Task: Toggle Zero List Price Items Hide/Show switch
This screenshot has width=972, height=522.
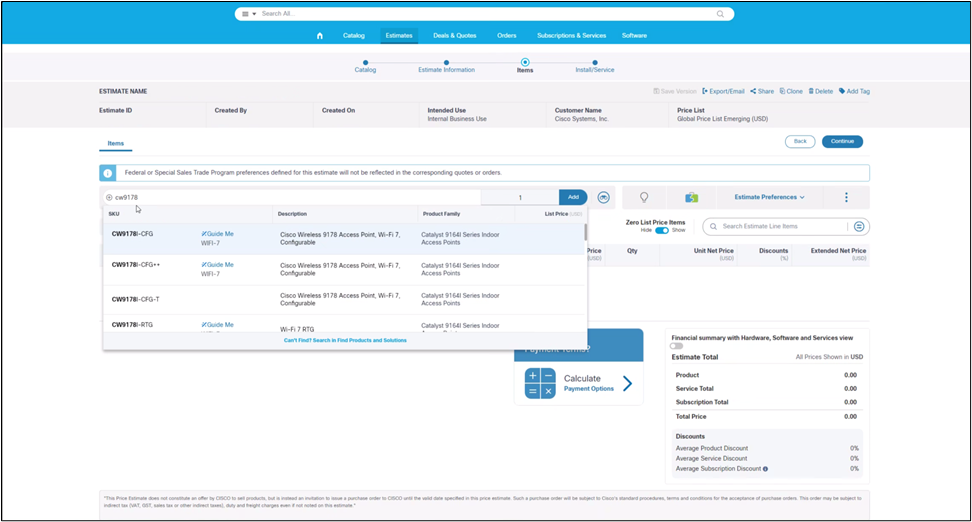Action: click(662, 230)
